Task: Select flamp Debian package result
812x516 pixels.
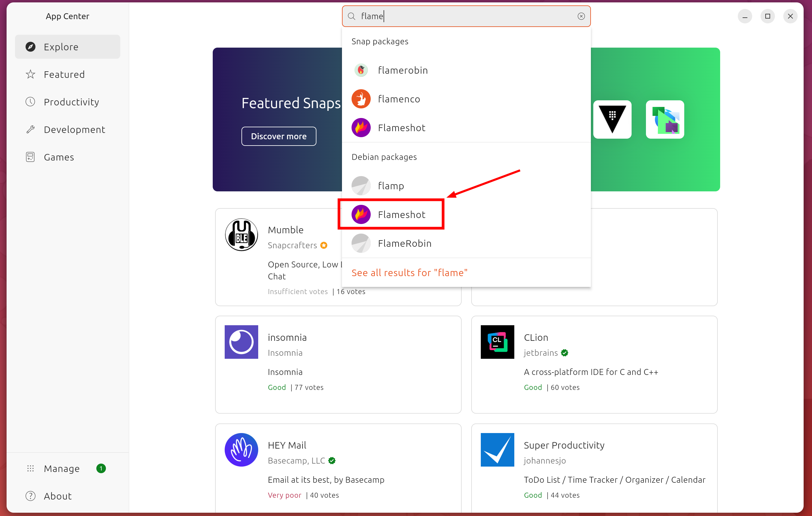Action: click(466, 186)
